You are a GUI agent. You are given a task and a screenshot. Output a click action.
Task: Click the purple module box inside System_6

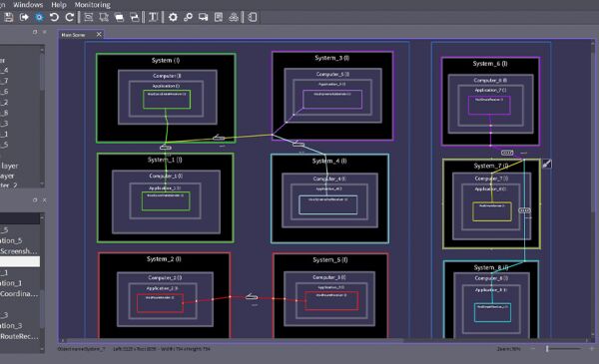(x=489, y=106)
